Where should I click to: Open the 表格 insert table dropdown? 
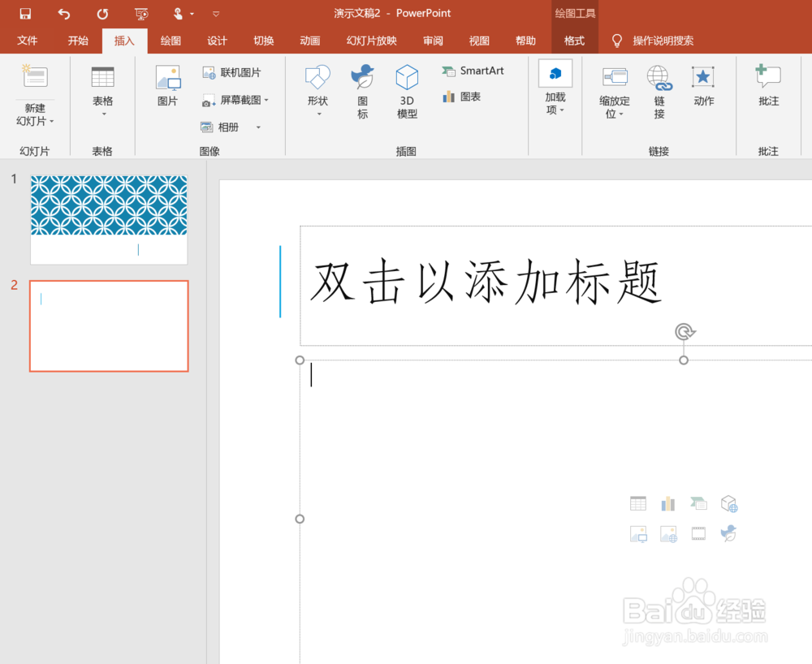[102, 91]
